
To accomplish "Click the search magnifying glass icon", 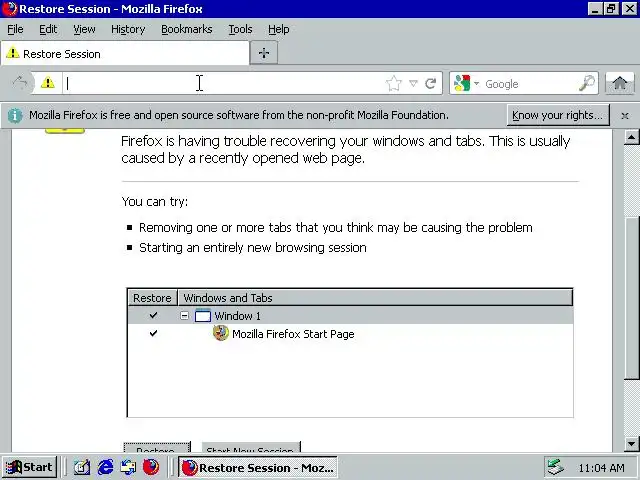I will pyautogui.click(x=587, y=83).
